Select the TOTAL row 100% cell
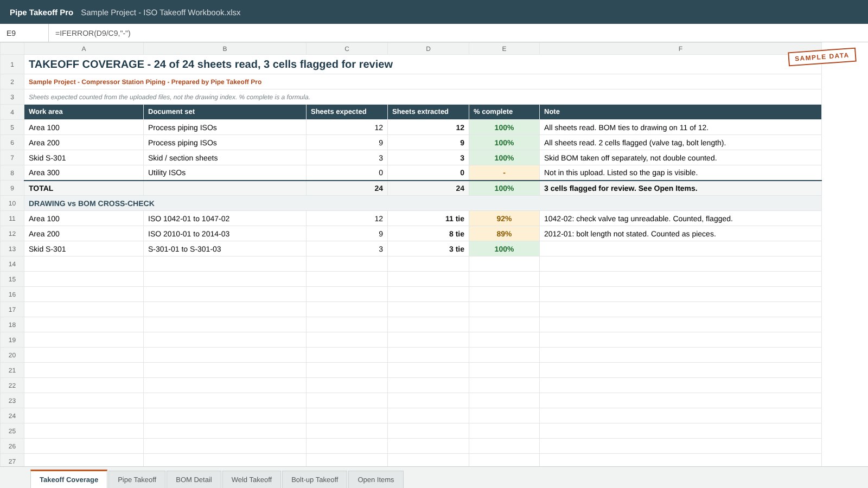The image size is (868, 488). [x=504, y=188]
